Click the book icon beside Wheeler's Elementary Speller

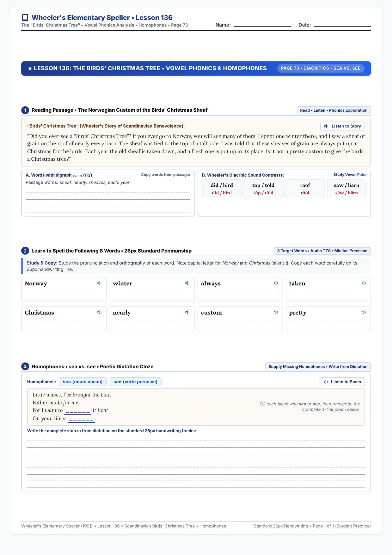pos(25,18)
